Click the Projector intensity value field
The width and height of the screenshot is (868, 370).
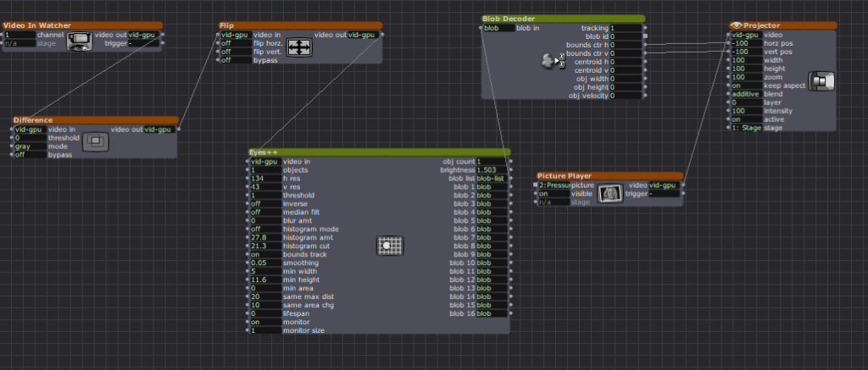(x=744, y=111)
